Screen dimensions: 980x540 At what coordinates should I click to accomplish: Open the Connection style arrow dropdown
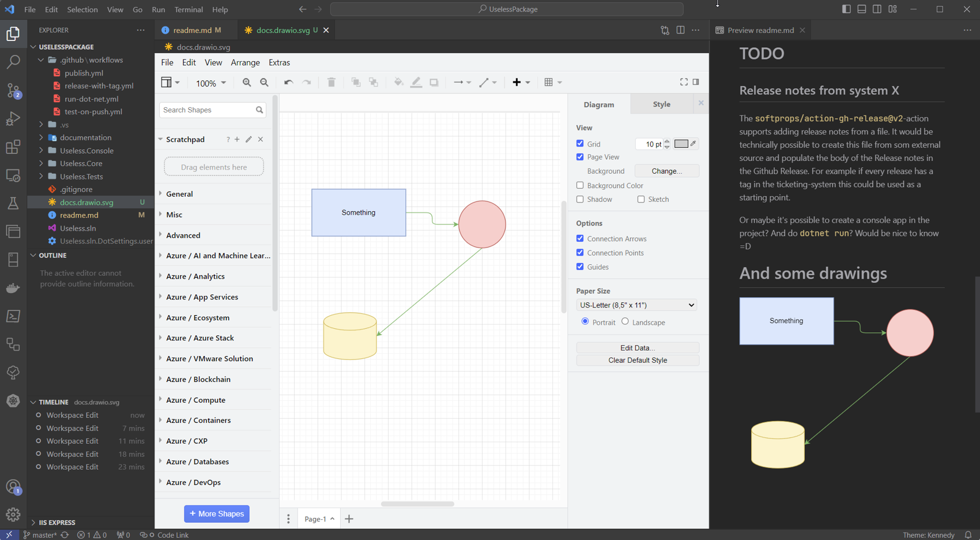[x=462, y=82]
